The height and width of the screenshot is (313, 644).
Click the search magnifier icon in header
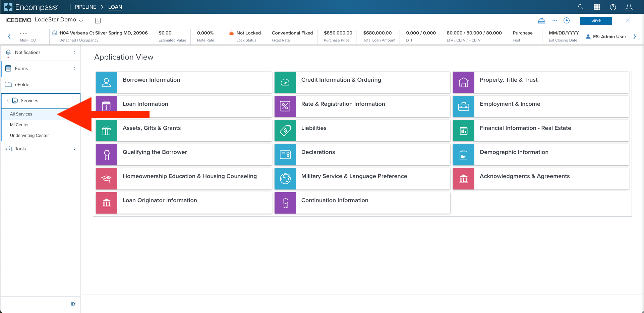pos(581,7)
